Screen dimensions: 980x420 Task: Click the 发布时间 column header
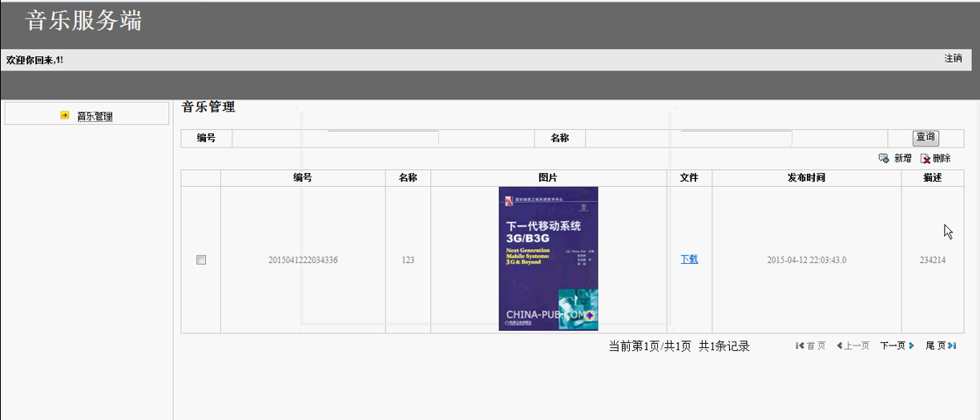pyautogui.click(x=806, y=178)
